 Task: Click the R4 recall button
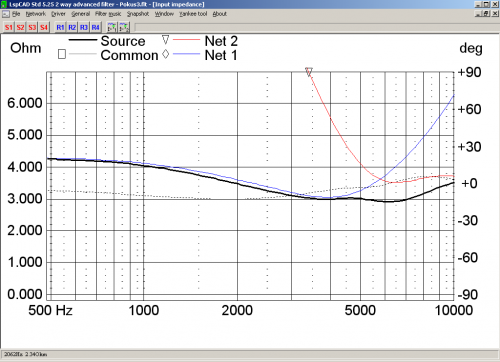point(95,27)
